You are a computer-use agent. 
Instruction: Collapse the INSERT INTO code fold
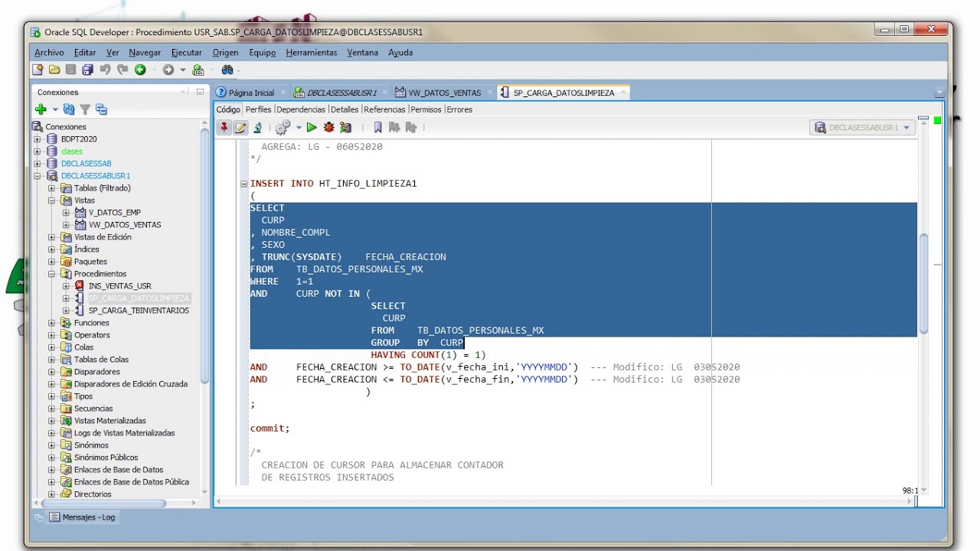click(x=243, y=184)
